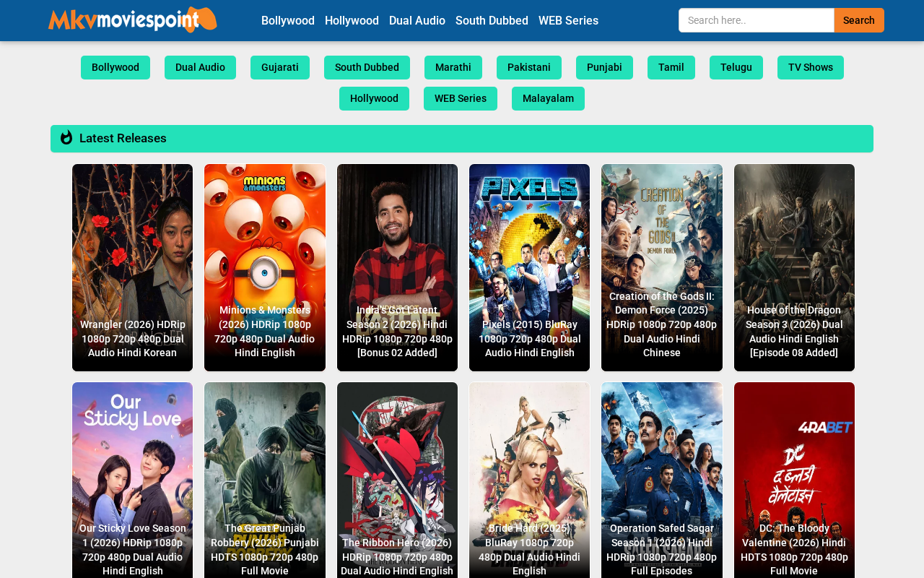Open Bollywood in the top navigation bar

point(288,20)
